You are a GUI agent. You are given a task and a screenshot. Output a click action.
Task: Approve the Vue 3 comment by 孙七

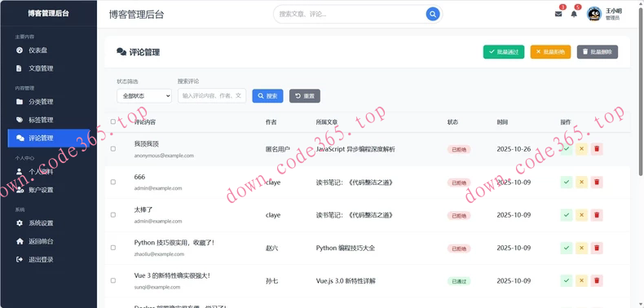tap(567, 281)
